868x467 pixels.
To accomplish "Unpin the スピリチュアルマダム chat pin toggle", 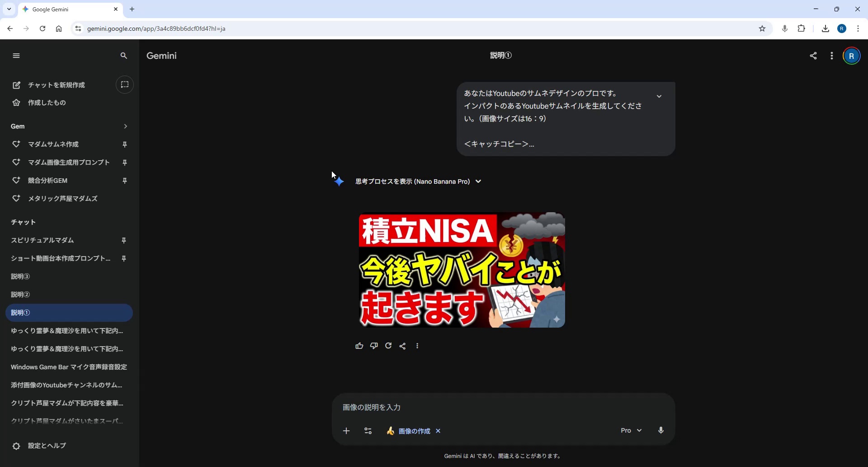I will pos(124,240).
